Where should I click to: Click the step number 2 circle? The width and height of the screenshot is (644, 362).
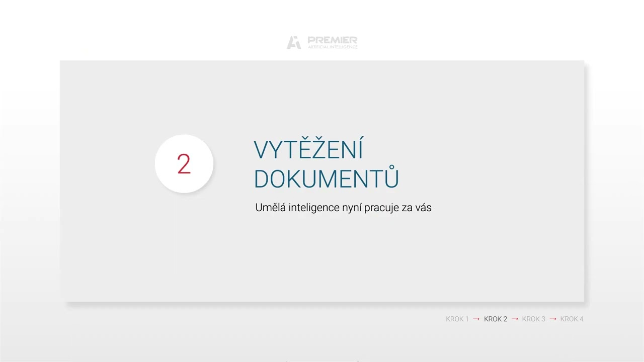click(184, 164)
